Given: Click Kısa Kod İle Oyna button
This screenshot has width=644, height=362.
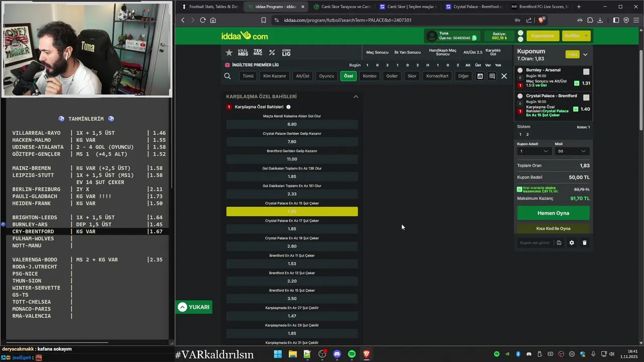Looking at the screenshot, I should (x=553, y=228).
